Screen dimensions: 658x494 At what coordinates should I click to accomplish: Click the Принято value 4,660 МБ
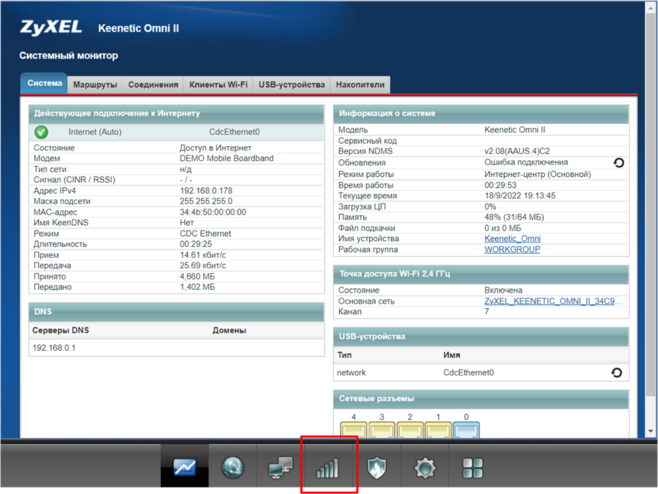[197, 276]
